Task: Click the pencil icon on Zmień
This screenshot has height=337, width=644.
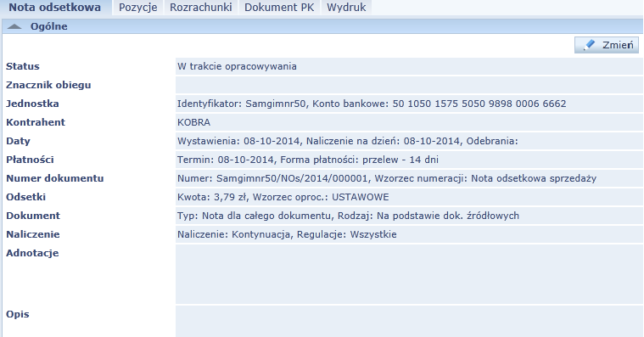Action: (589, 45)
